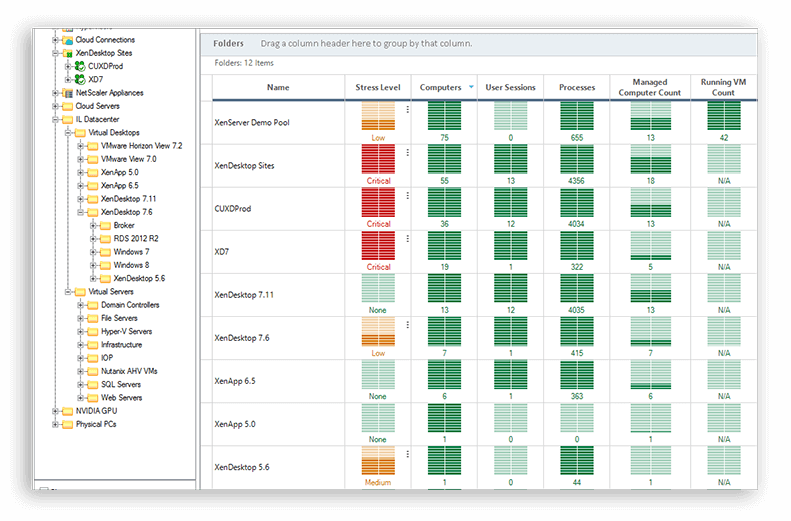Click running VM count value 42

point(724,138)
